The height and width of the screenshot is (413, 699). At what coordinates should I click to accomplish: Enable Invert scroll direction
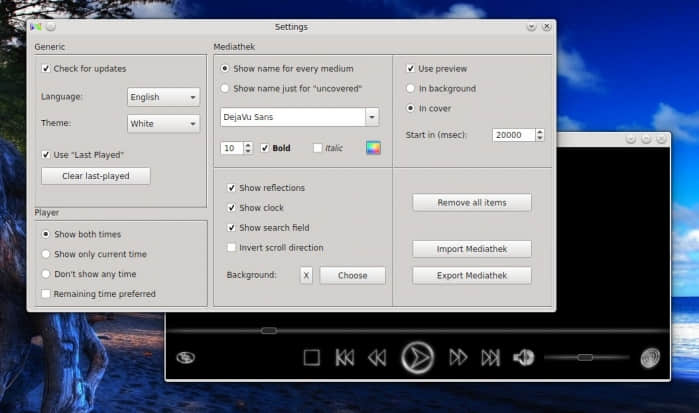[x=232, y=247]
